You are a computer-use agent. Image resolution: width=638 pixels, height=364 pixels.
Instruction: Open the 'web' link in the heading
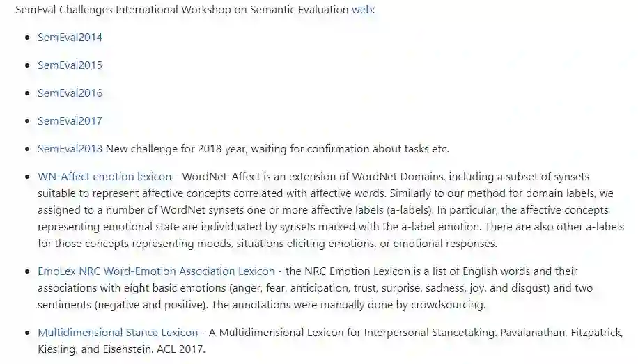click(362, 10)
